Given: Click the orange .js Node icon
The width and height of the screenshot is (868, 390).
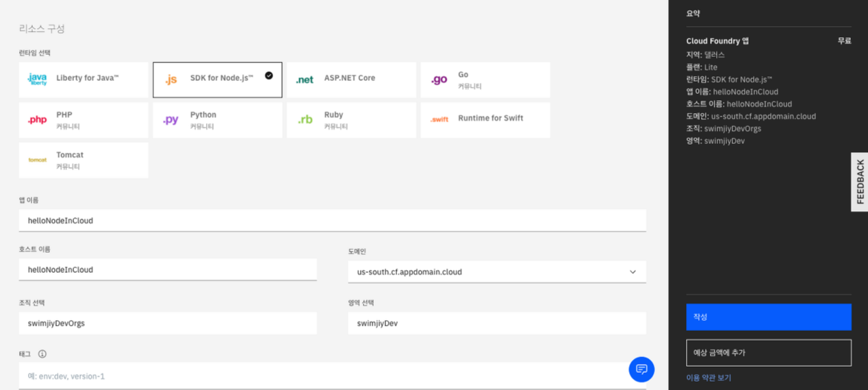Looking at the screenshot, I should pos(171,80).
